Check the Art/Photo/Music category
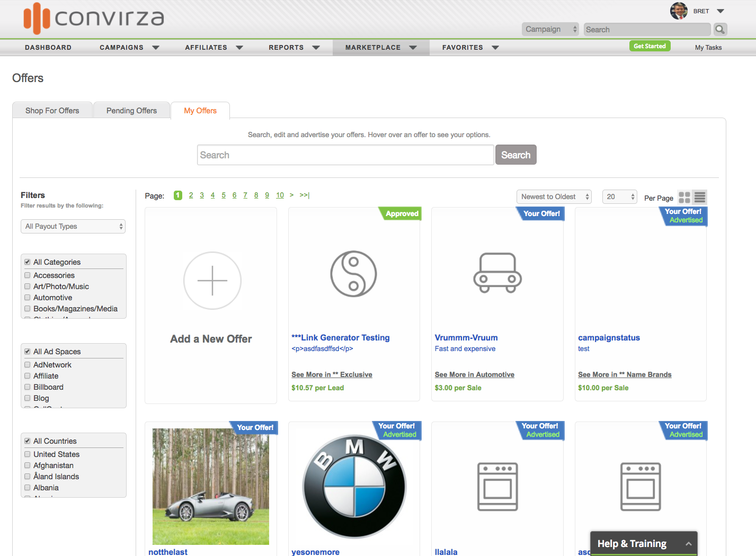This screenshot has width=756, height=556. tap(28, 286)
